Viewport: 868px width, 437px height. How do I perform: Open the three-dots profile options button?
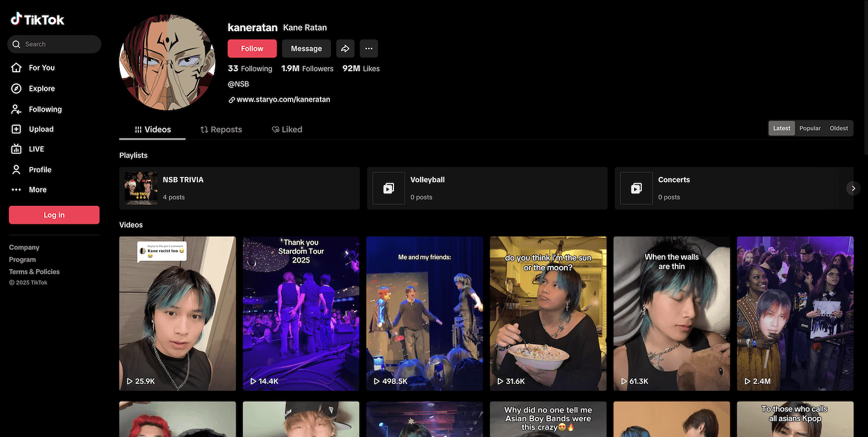tap(369, 49)
